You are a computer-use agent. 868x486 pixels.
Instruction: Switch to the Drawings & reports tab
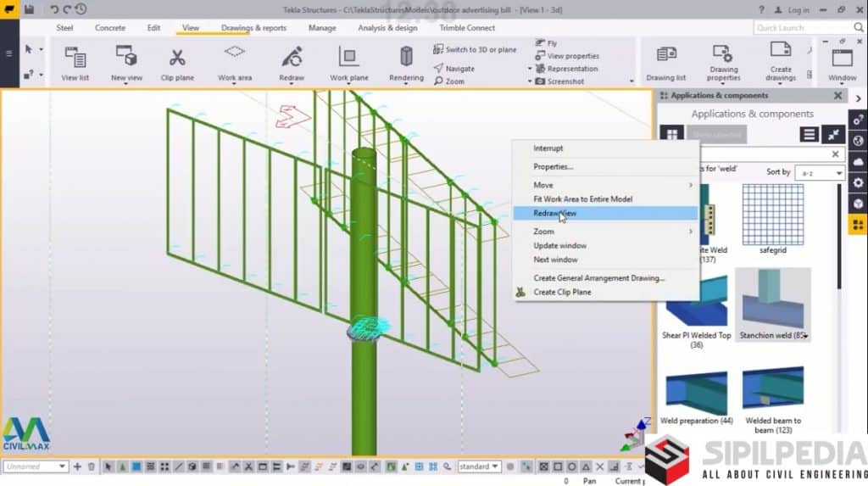click(253, 28)
